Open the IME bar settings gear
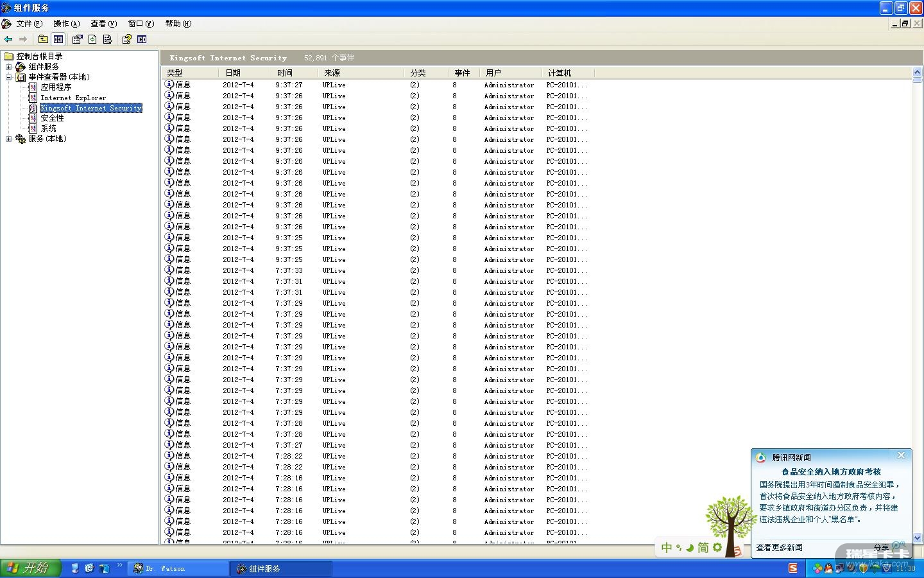The height and width of the screenshot is (578, 924). tap(717, 548)
